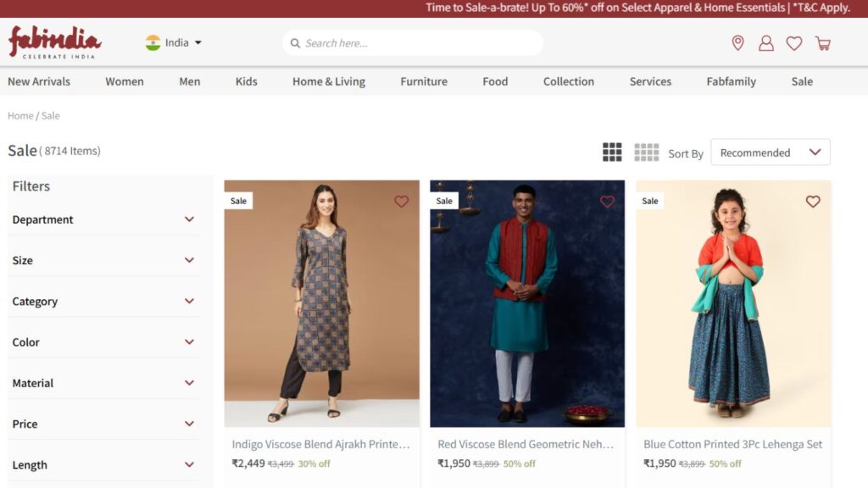The image size is (868, 488).
Task: Open the shopping cart icon
Action: tap(824, 42)
